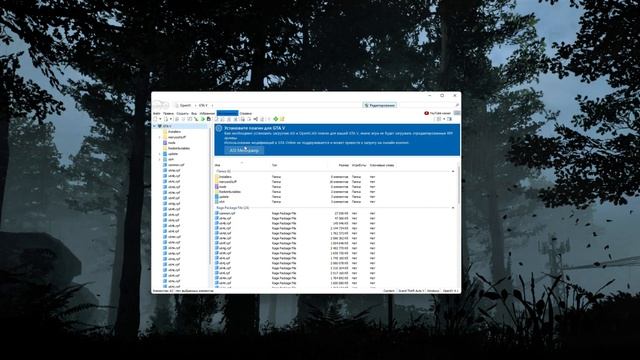
Task: Expand the update folder in the tree
Action: (x=160, y=154)
